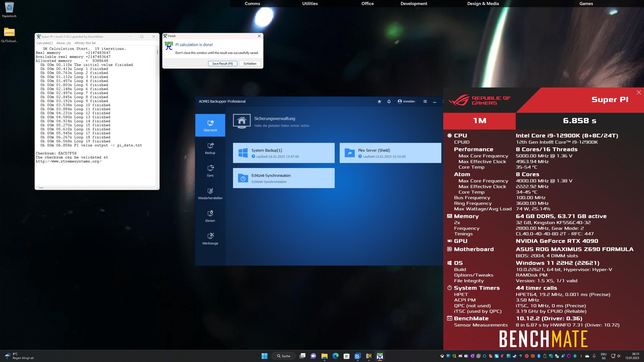
Task: Click the OneNote tray icon
Action: click(x=472, y=356)
